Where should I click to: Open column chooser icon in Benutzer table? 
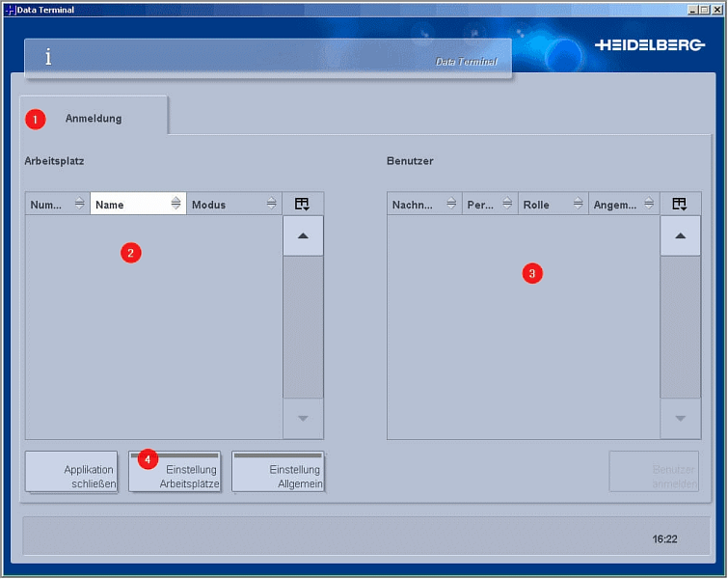tap(679, 204)
